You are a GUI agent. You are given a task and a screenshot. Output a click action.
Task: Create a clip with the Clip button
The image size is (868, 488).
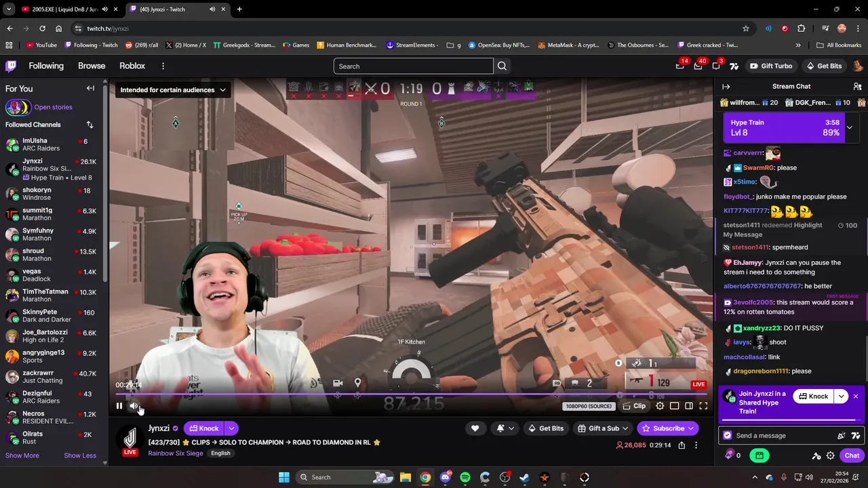click(x=634, y=406)
